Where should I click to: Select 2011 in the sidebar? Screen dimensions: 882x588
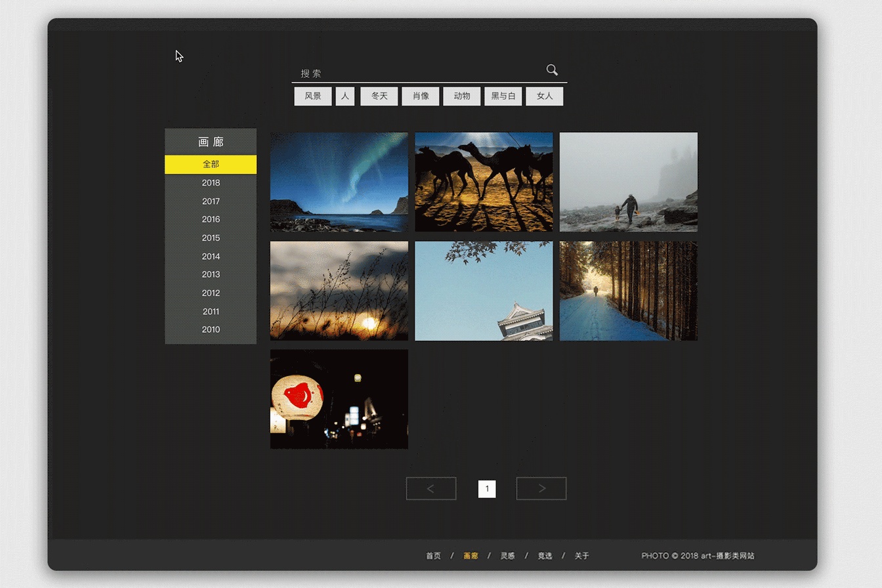211,311
